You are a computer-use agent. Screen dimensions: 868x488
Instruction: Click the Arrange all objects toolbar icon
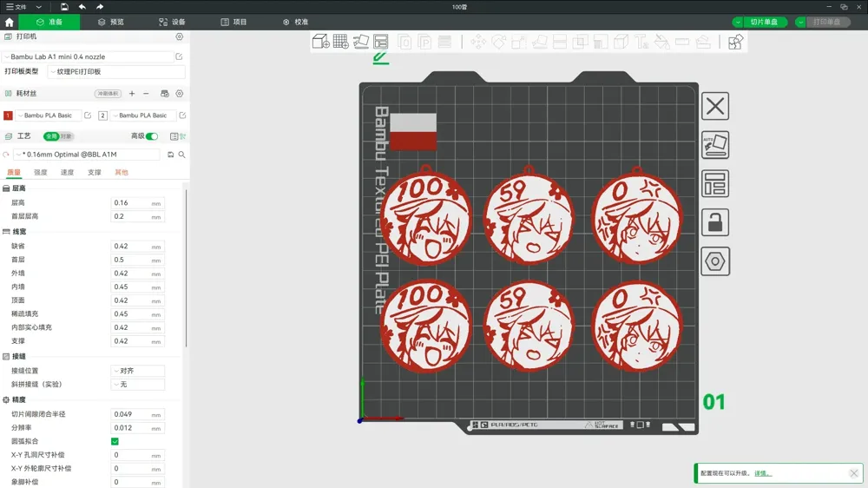coord(381,42)
